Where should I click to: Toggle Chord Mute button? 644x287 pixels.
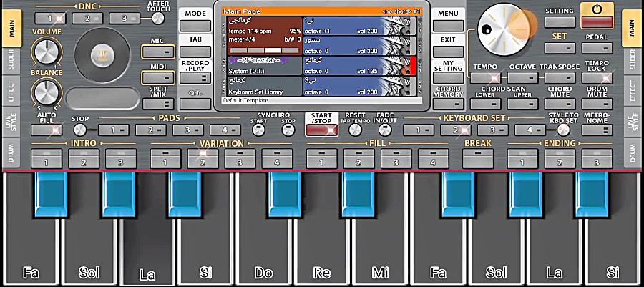click(x=560, y=104)
